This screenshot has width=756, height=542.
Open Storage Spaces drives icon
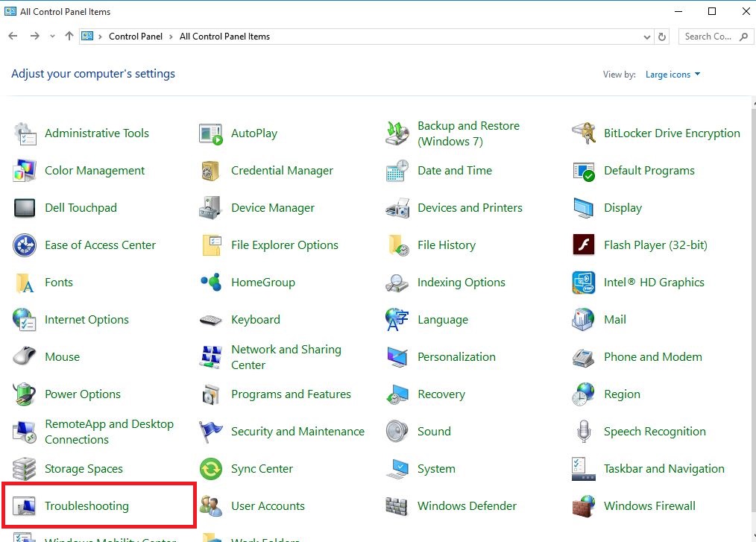click(25, 469)
